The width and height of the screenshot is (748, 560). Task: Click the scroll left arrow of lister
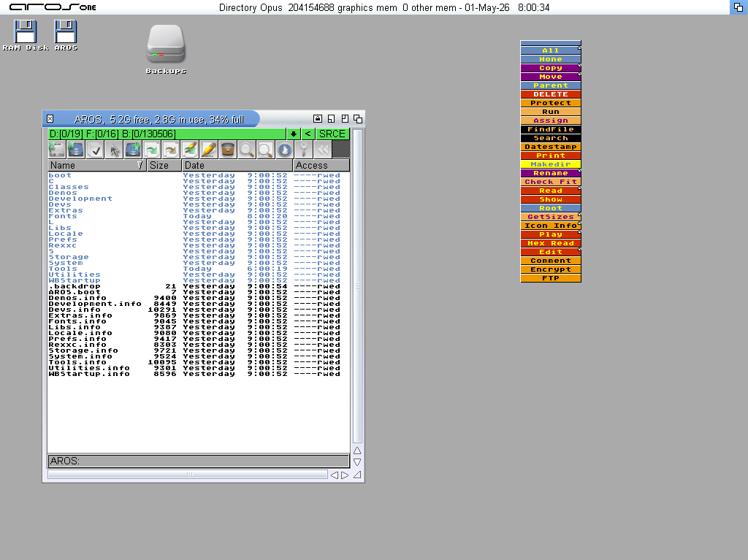click(x=335, y=475)
